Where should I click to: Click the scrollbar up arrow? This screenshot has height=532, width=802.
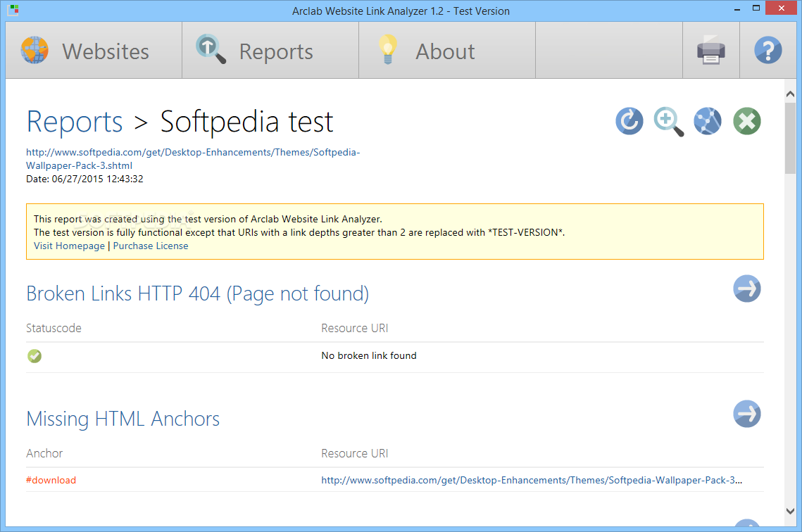tap(790, 94)
